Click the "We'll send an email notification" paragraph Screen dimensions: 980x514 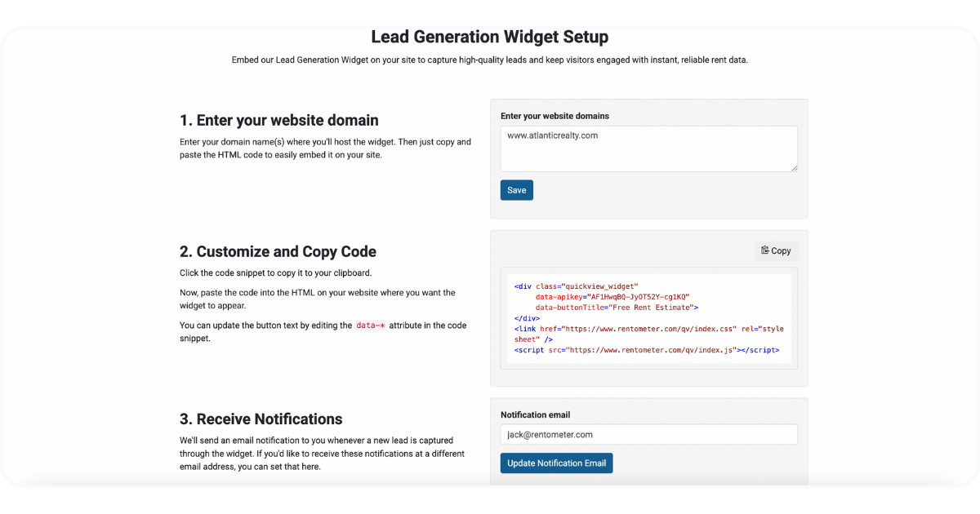(x=322, y=454)
